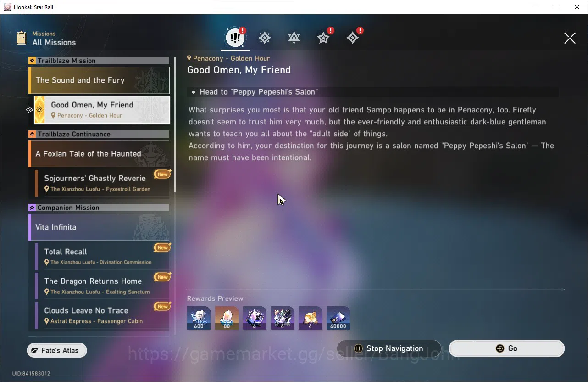This screenshot has height=382, width=588.
Task: Click the Trailblaze Mission section header text
Action: [x=67, y=61]
